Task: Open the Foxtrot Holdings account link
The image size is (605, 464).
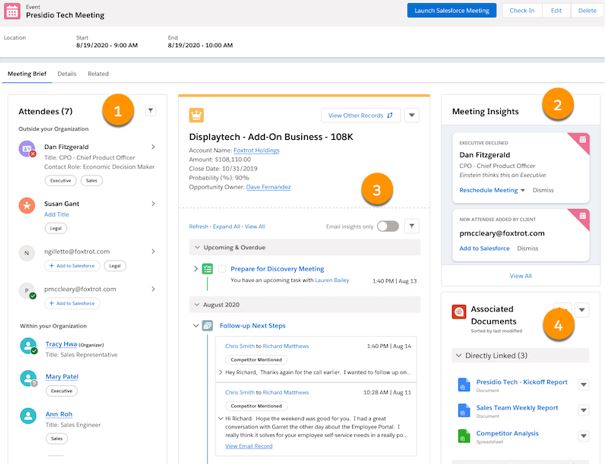Action: (257, 150)
